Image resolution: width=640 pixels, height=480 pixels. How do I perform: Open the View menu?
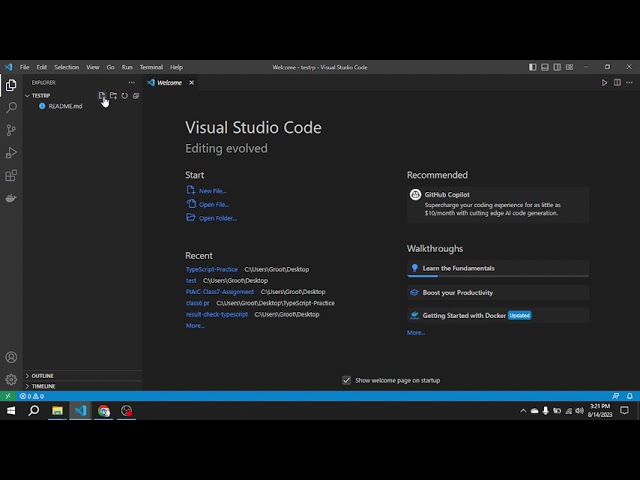(x=93, y=67)
